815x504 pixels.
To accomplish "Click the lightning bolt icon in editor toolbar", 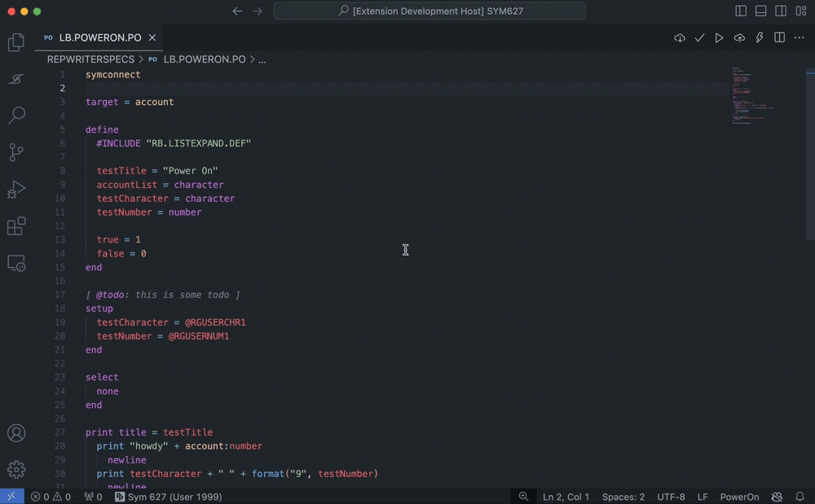I will 760,38.
